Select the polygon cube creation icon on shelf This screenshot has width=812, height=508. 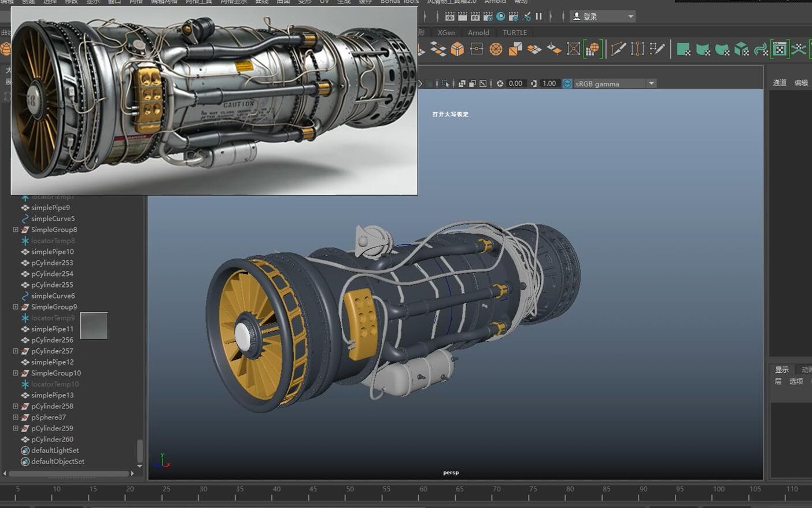click(x=457, y=49)
